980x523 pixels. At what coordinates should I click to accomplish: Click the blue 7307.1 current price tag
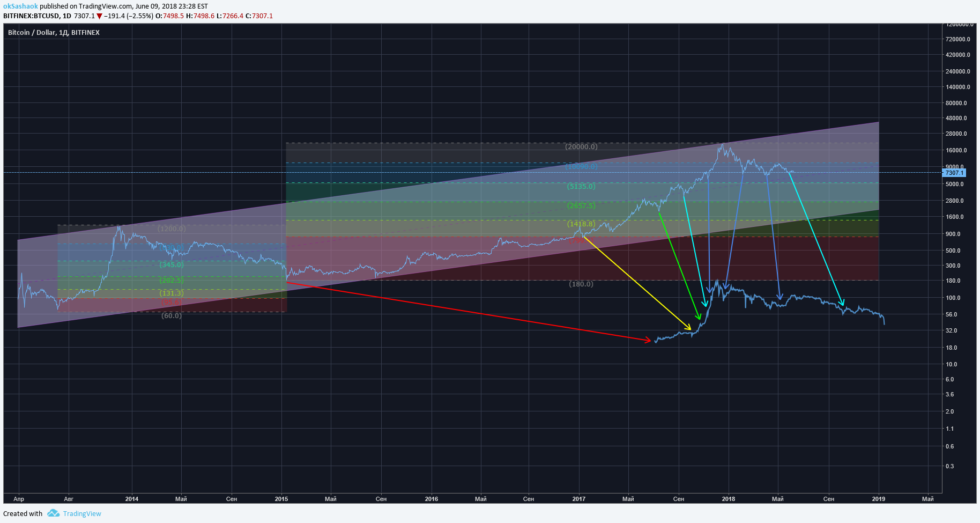coord(954,173)
